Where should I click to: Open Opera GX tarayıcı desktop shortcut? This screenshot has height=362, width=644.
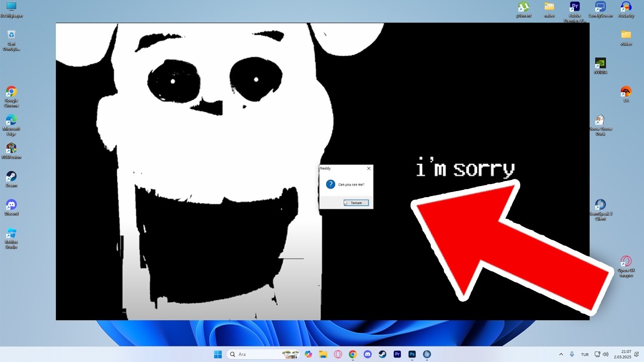pyautogui.click(x=626, y=266)
